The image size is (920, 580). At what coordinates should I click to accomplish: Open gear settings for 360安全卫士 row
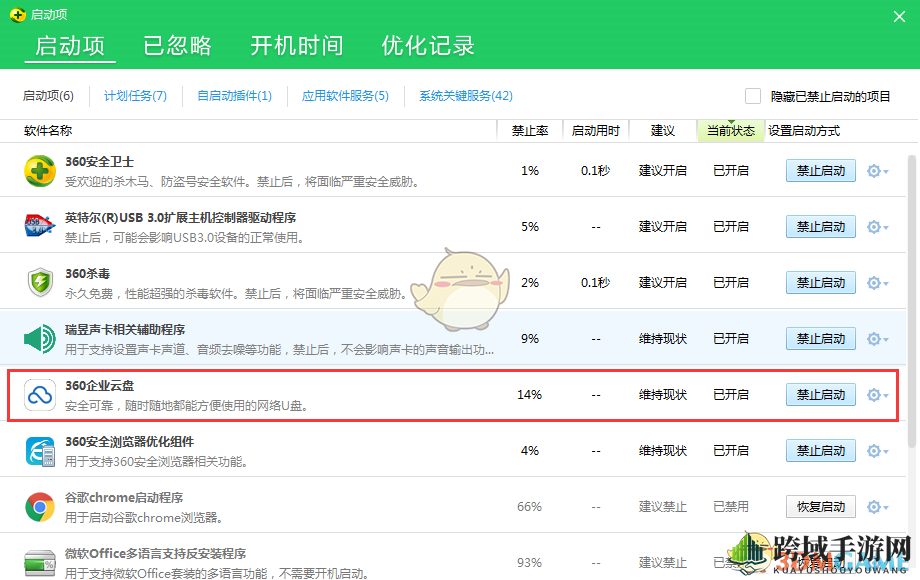pyautogui.click(x=877, y=171)
